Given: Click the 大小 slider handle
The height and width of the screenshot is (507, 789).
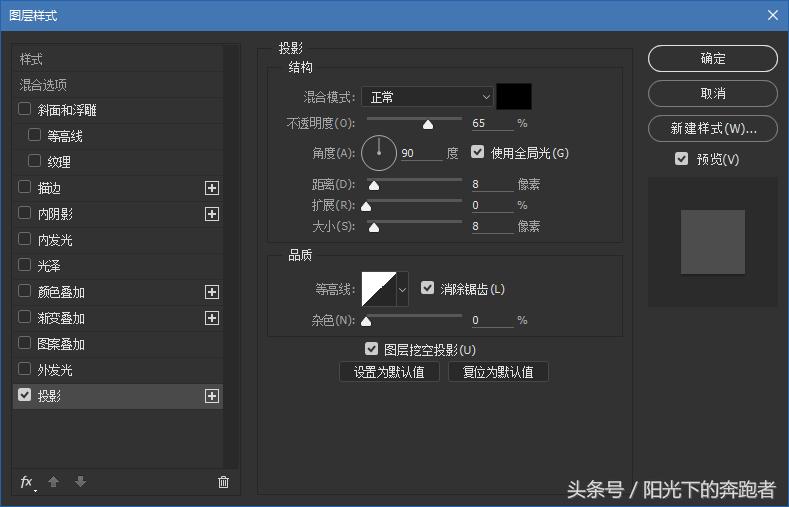Looking at the screenshot, I should tap(374, 227).
